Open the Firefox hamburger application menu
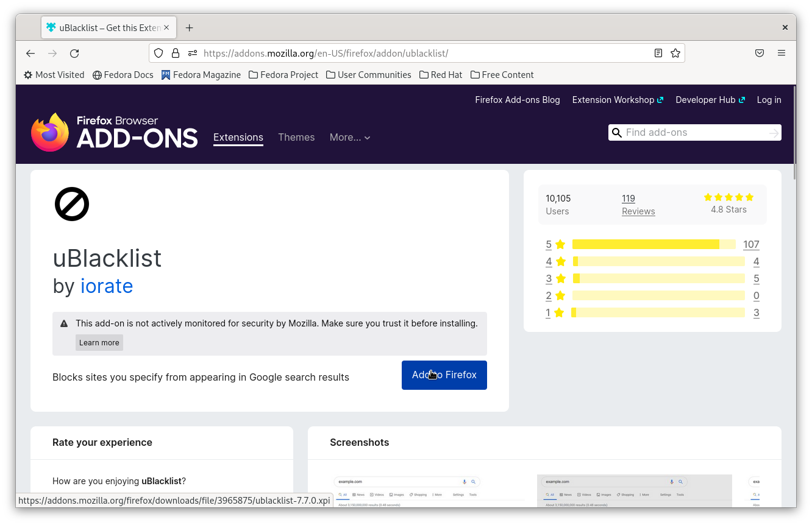Viewport: 812px width, 525px height. point(782,53)
